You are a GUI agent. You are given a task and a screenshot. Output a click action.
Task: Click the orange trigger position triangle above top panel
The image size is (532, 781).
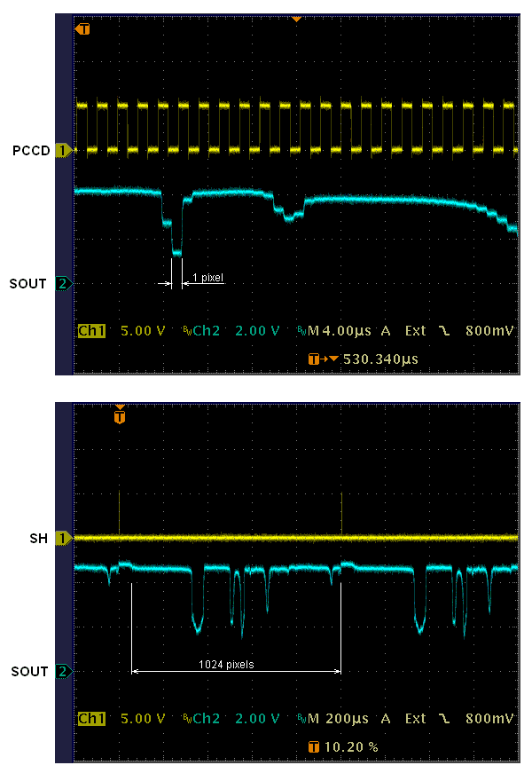pyautogui.click(x=297, y=19)
